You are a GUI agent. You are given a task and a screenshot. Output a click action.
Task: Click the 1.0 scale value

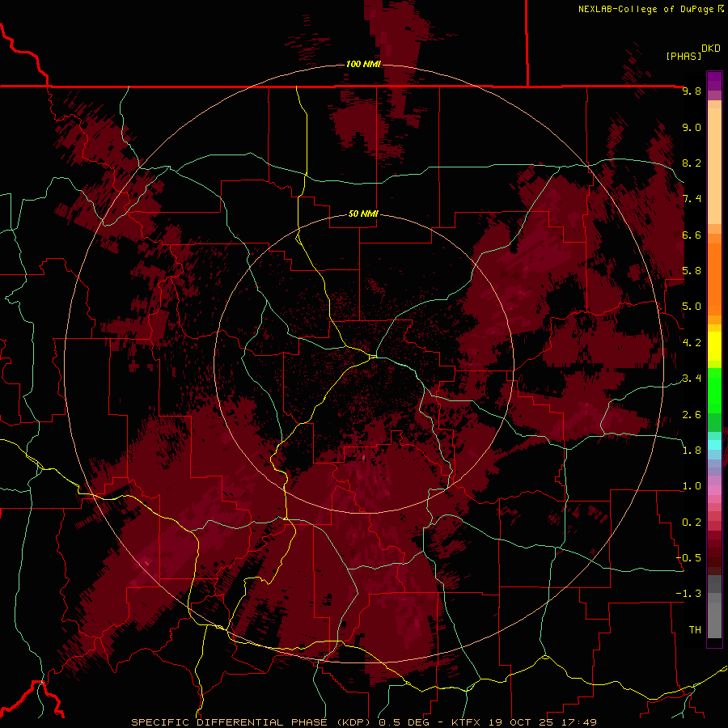point(692,487)
